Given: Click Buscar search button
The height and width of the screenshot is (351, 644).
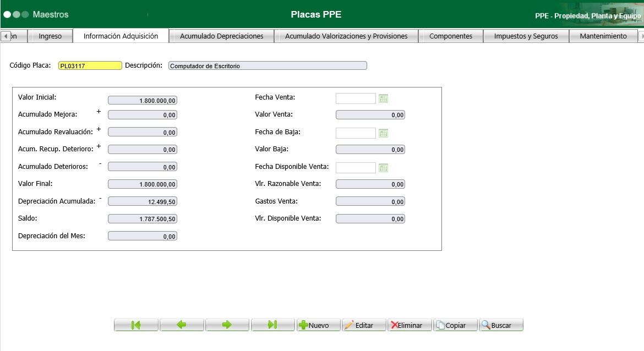Looking at the screenshot, I should (501, 325).
